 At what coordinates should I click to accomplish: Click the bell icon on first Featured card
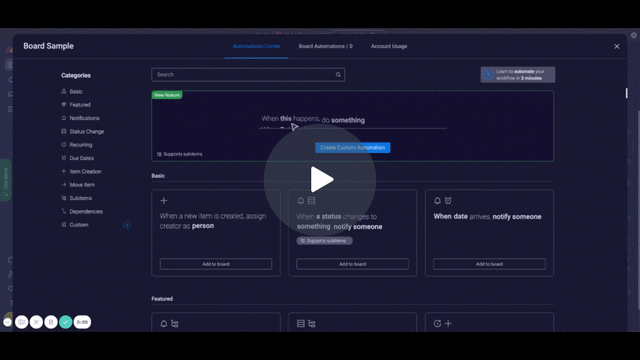pyautogui.click(x=164, y=324)
